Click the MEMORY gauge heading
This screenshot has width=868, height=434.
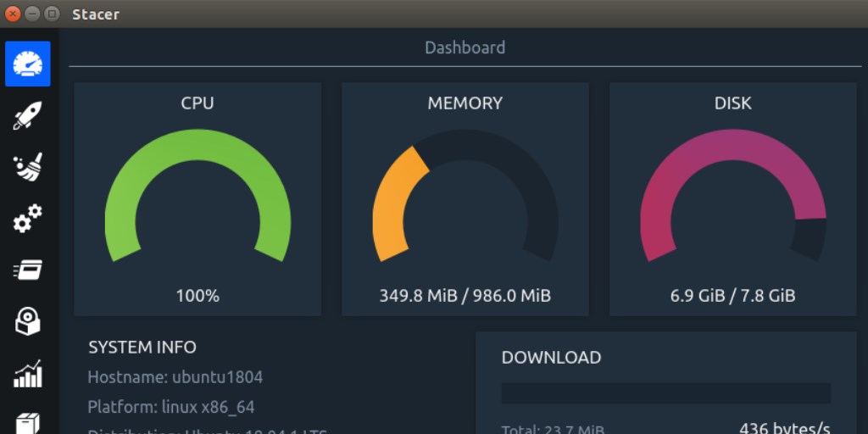point(465,103)
